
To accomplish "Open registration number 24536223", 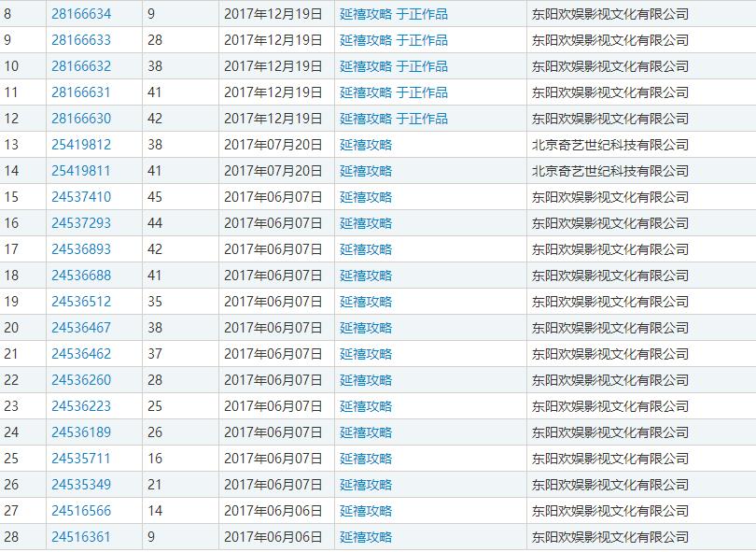I will (81, 406).
